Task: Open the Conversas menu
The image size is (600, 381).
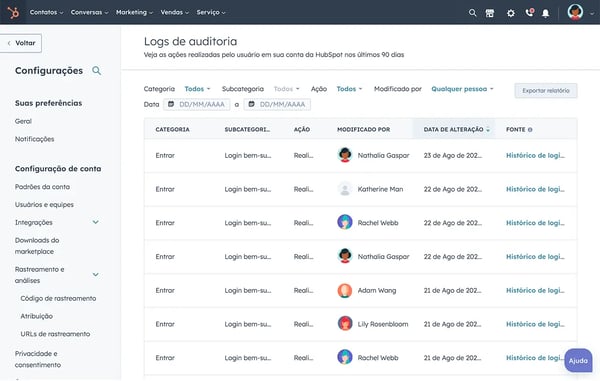Action: (x=90, y=12)
